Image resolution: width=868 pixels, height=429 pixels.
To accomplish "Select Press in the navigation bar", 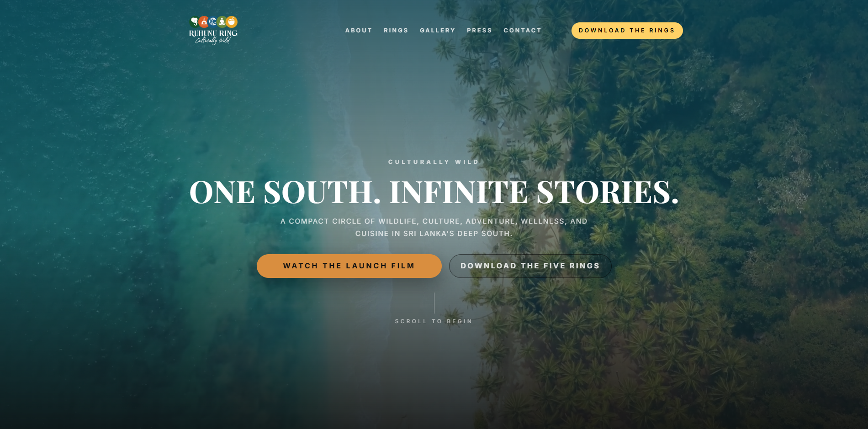I will 480,31.
